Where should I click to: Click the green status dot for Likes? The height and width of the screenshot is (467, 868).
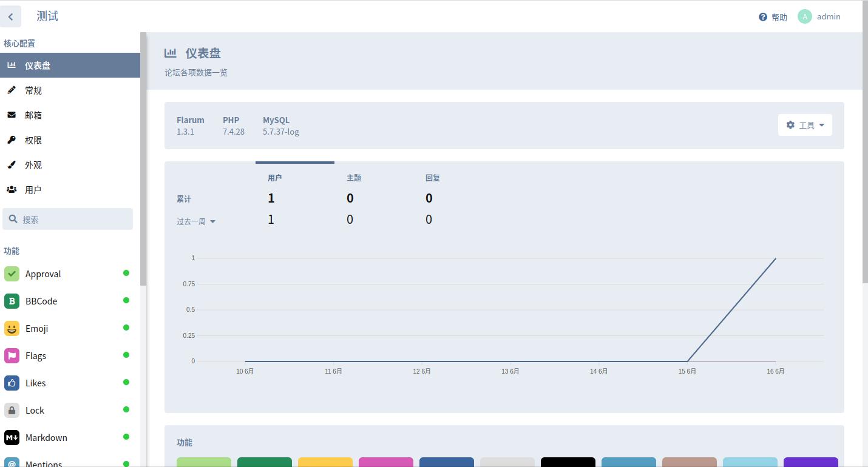pos(126,382)
